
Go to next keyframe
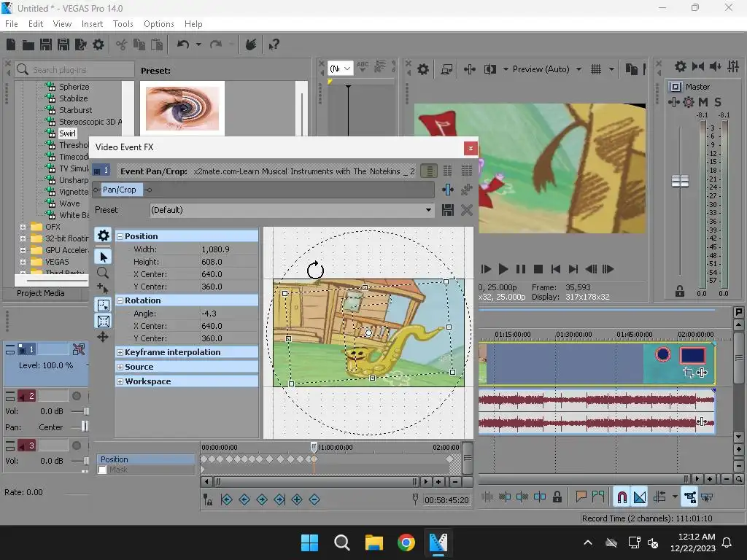point(262,499)
